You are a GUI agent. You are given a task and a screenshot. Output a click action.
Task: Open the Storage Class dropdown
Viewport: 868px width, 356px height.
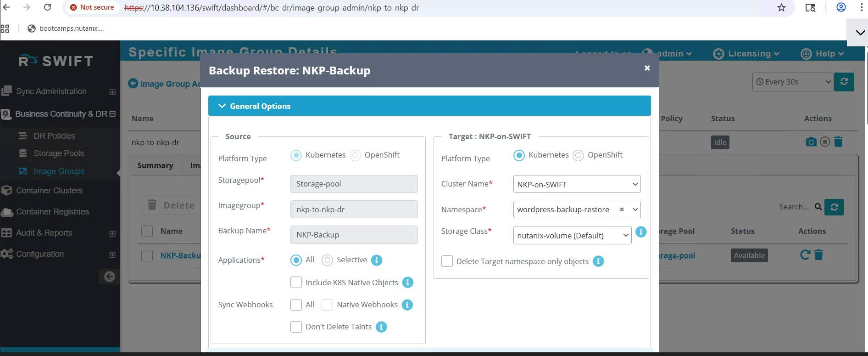point(572,235)
